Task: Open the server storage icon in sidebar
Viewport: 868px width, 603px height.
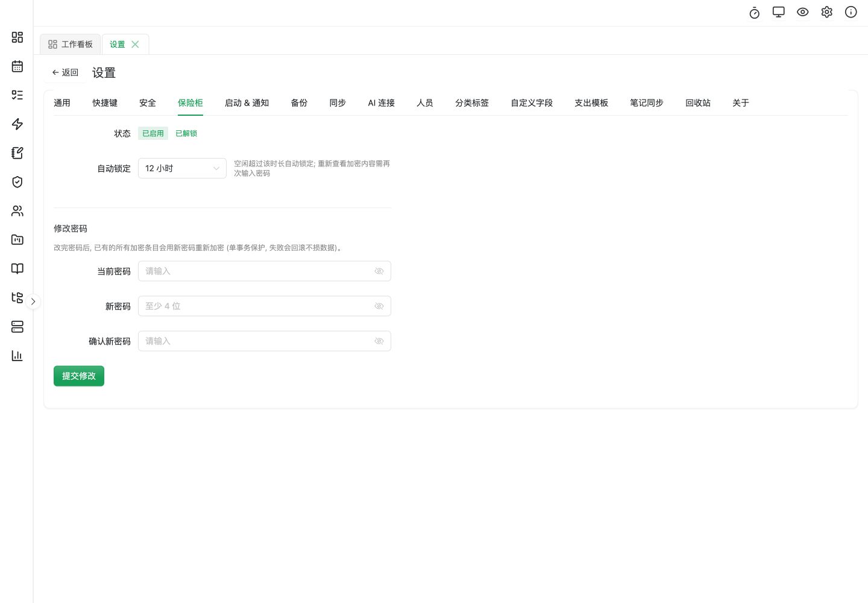Action: click(17, 327)
